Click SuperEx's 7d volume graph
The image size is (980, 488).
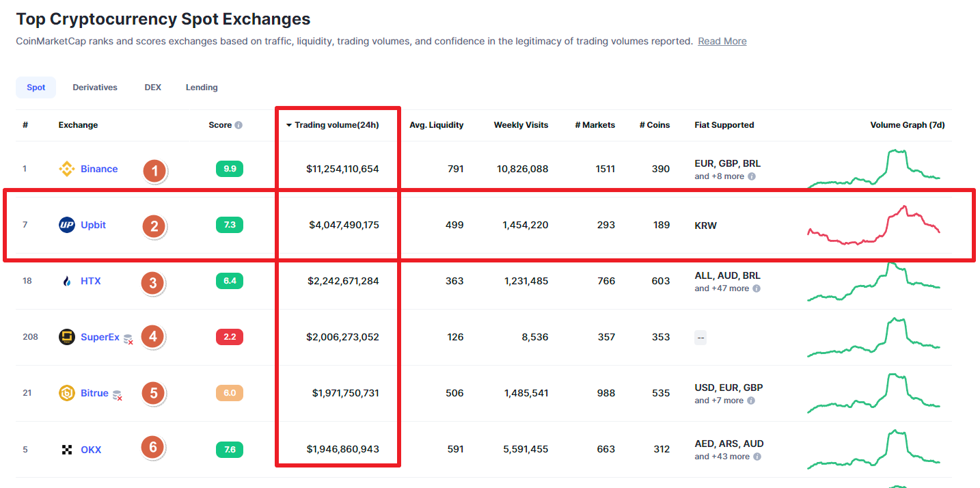click(x=874, y=337)
